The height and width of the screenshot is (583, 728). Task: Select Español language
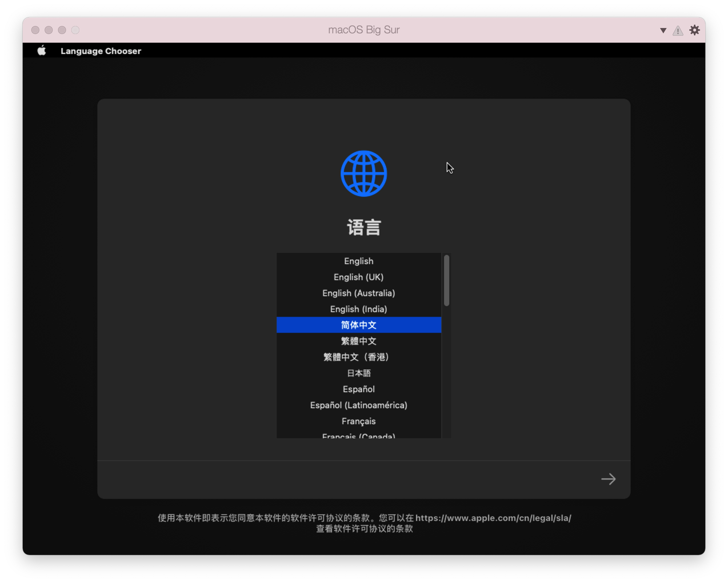(359, 389)
